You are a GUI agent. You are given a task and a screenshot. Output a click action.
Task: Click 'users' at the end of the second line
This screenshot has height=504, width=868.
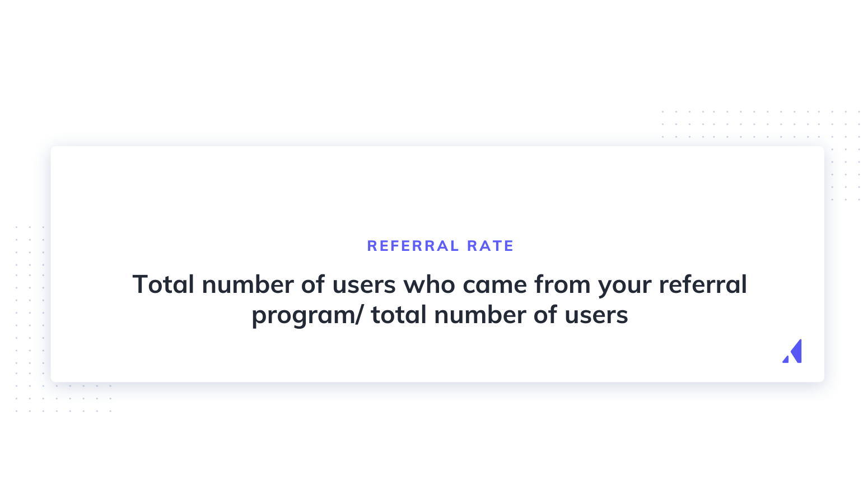pyautogui.click(x=596, y=315)
